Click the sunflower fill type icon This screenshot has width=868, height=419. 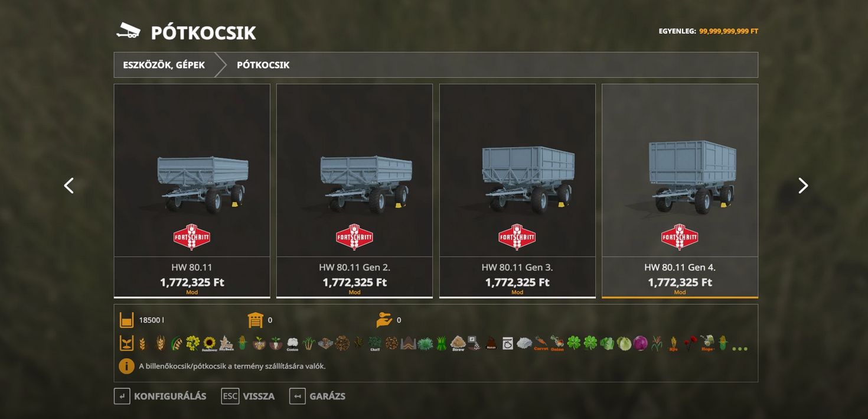(x=210, y=343)
